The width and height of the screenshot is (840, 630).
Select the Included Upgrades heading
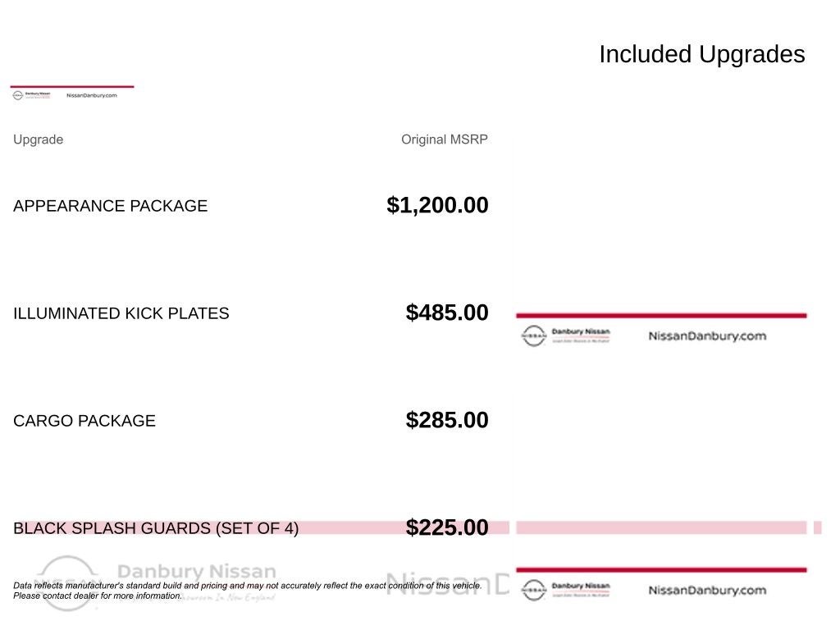[701, 54]
